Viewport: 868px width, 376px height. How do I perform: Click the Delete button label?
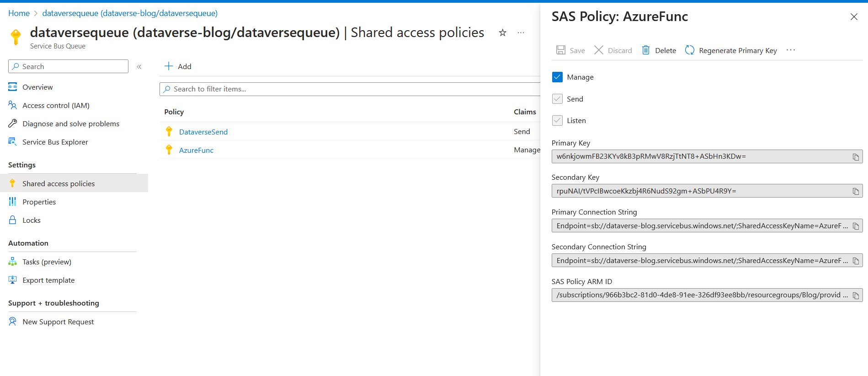pyautogui.click(x=666, y=50)
